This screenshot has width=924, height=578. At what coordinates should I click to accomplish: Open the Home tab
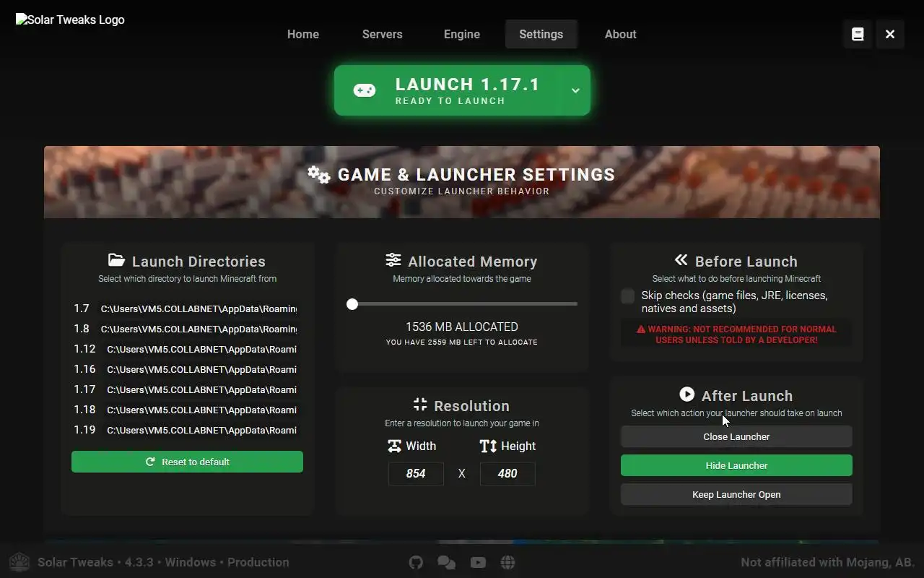[x=303, y=34]
